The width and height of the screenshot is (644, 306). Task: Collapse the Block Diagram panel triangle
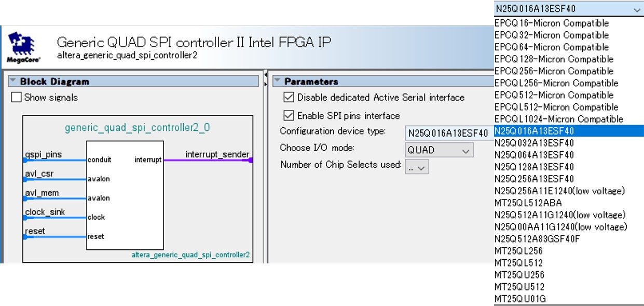point(13,82)
